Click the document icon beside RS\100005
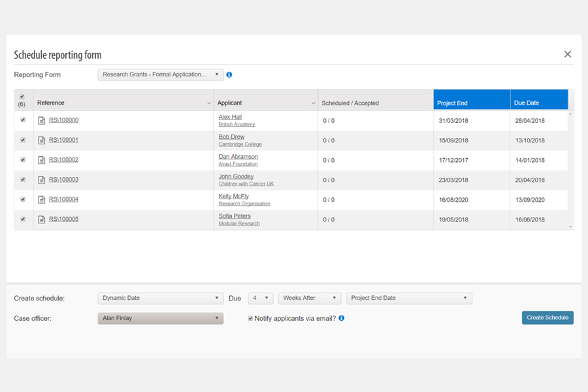Image resolution: width=588 pixels, height=392 pixels. click(42, 220)
